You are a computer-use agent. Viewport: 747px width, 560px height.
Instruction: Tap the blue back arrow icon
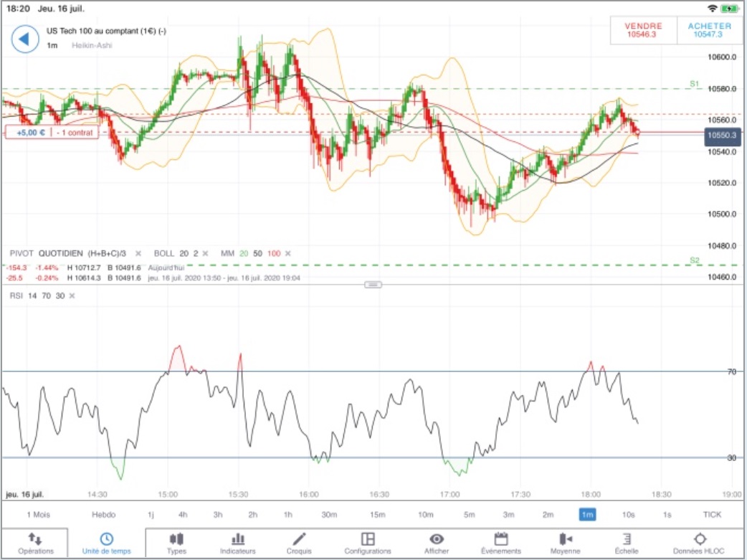pyautogui.click(x=25, y=39)
